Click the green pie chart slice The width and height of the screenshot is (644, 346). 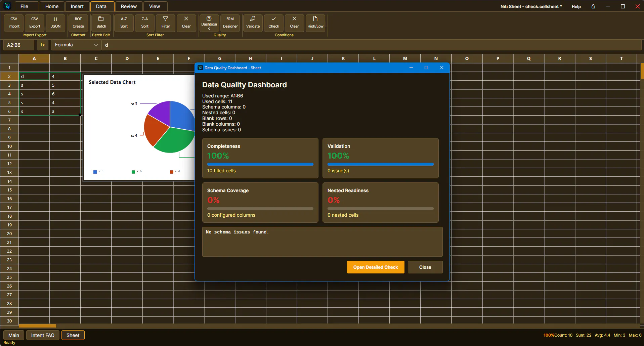click(x=176, y=140)
